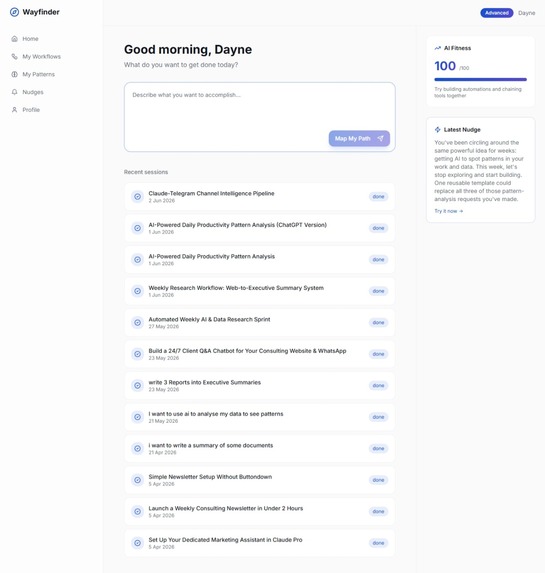Click done badge on Claude-Telegram Pipeline row
Viewport: 545px width, 573px height.
(378, 197)
